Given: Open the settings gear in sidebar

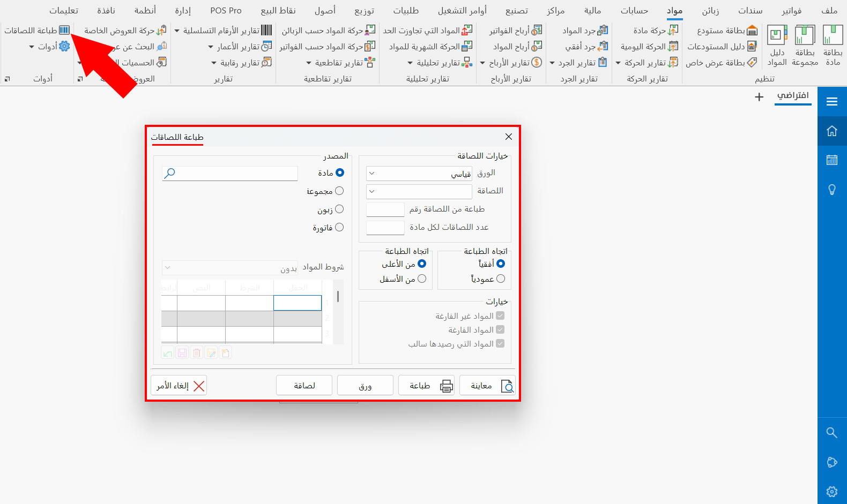Looking at the screenshot, I should click(832, 491).
